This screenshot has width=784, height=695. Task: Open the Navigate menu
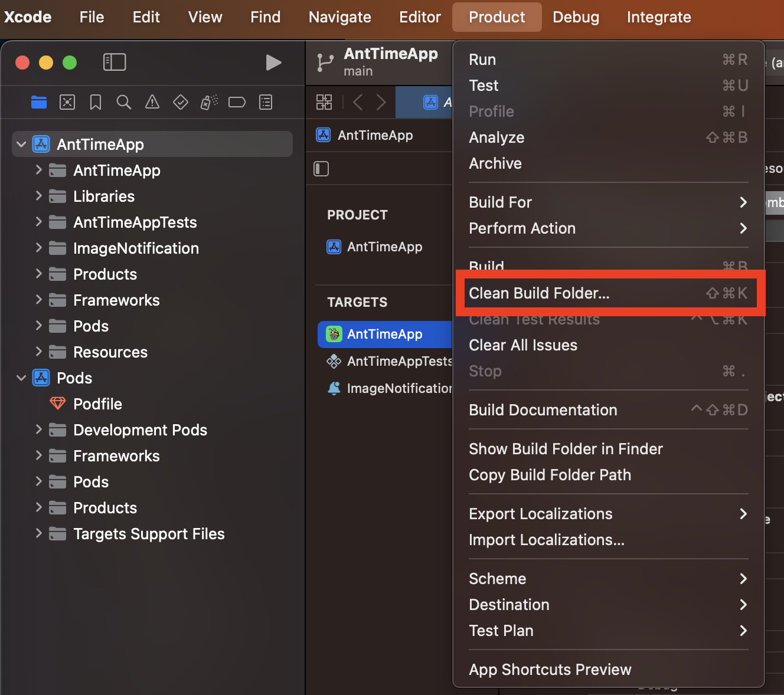[340, 17]
